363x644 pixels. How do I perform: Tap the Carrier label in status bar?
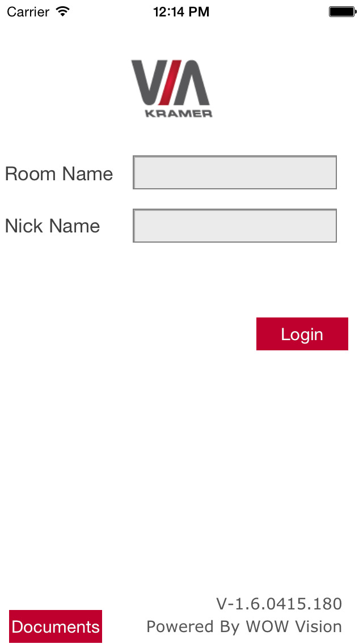point(28,12)
